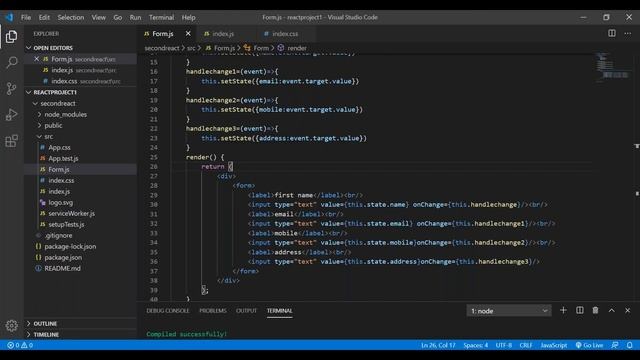This screenshot has width=640, height=360.
Task: Split the terminal panel
Action: pyautogui.click(x=580, y=311)
